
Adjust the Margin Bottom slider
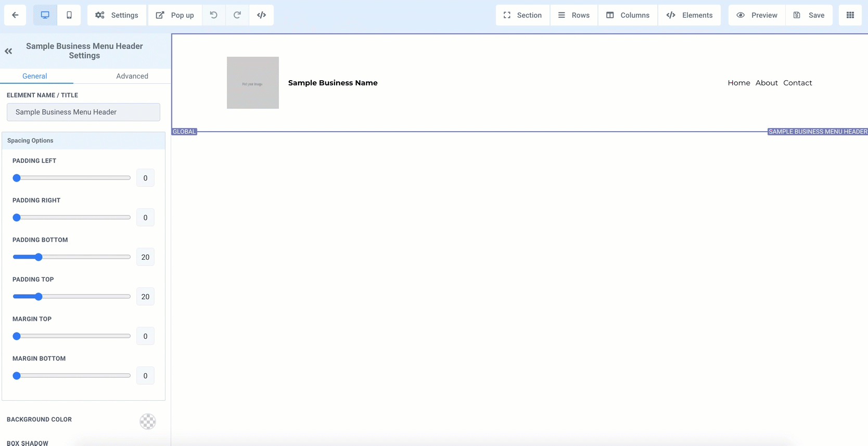pos(72,376)
